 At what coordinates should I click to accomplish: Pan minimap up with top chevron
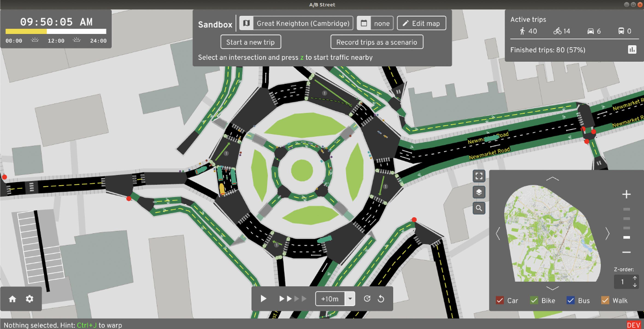552,179
